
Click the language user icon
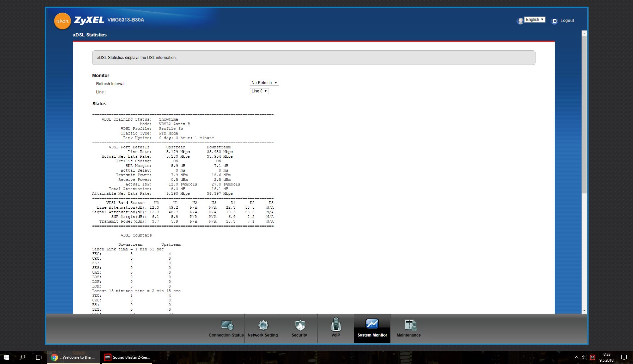tap(520, 21)
